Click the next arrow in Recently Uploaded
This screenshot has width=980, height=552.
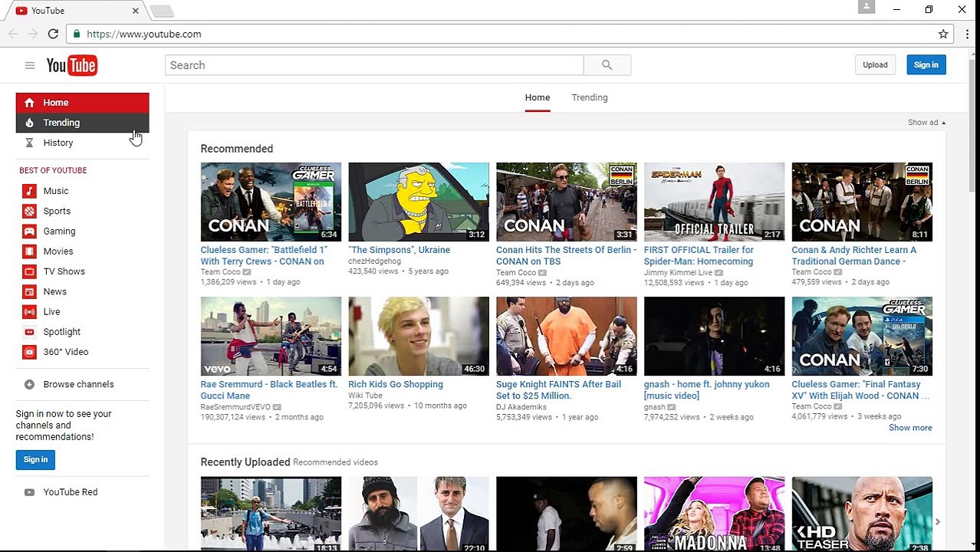tap(937, 522)
